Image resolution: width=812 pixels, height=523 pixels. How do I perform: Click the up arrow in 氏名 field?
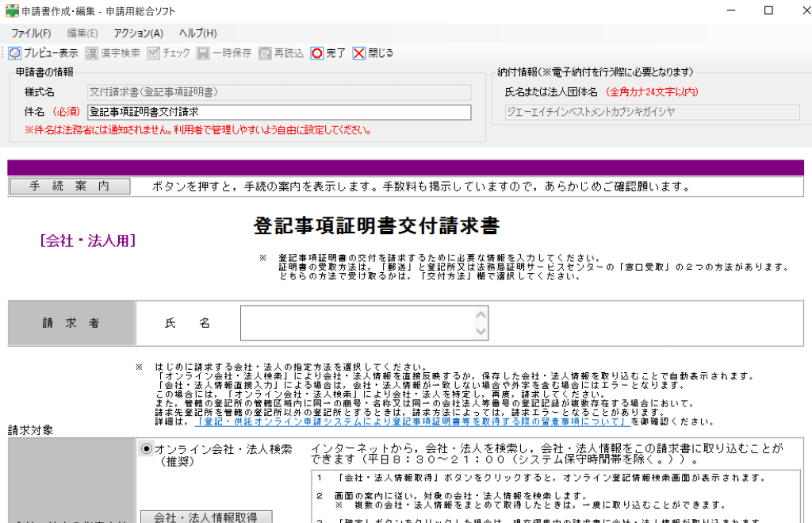(x=481, y=314)
